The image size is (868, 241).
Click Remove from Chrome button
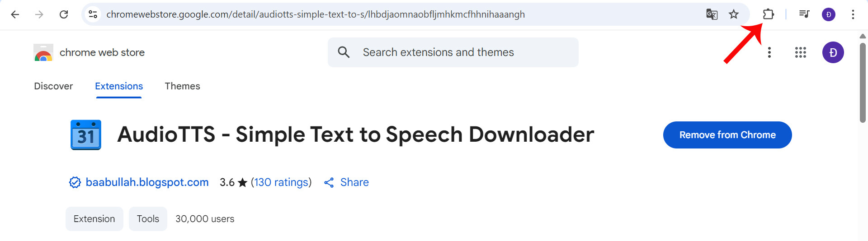[727, 135]
